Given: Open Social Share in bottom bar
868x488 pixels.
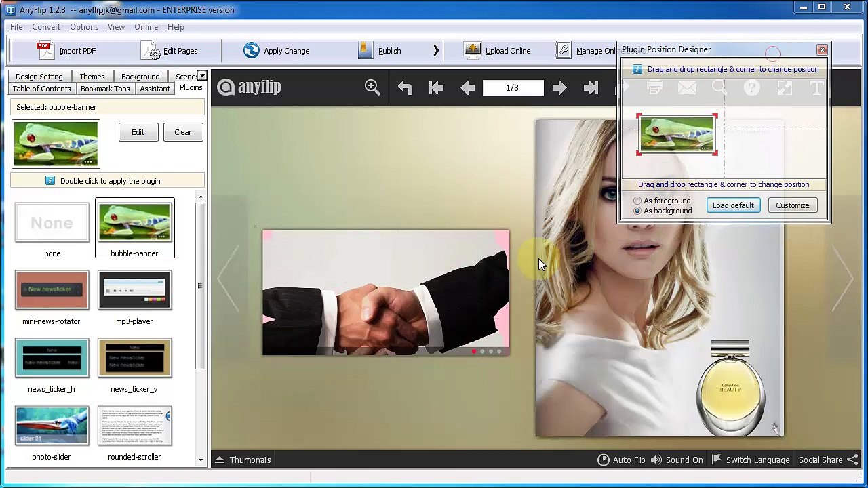Looking at the screenshot, I should click(828, 460).
